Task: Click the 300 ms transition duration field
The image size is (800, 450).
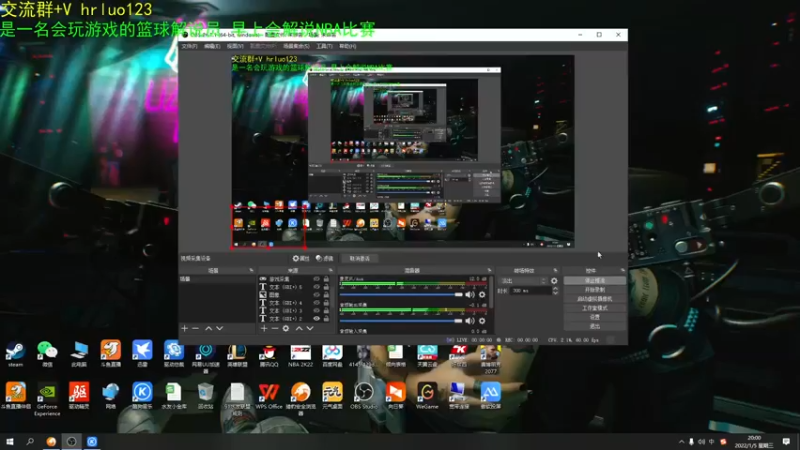Action: point(531,290)
